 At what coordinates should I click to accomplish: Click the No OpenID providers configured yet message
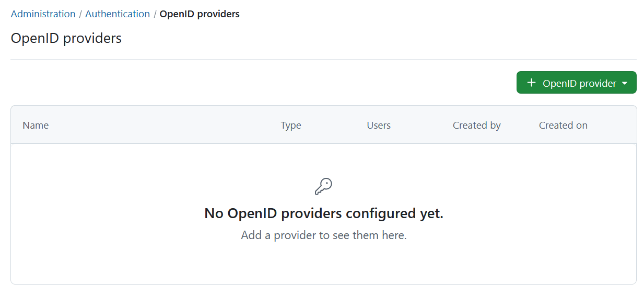pos(323,213)
